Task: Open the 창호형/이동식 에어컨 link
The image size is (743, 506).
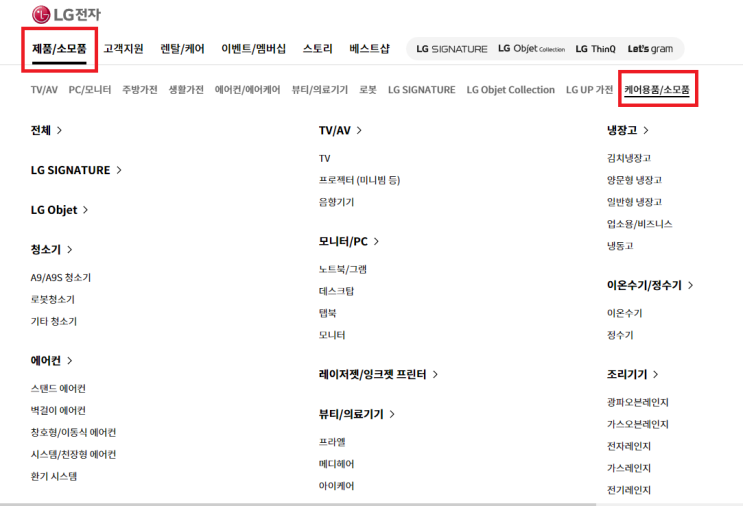Action: pyautogui.click(x=73, y=433)
